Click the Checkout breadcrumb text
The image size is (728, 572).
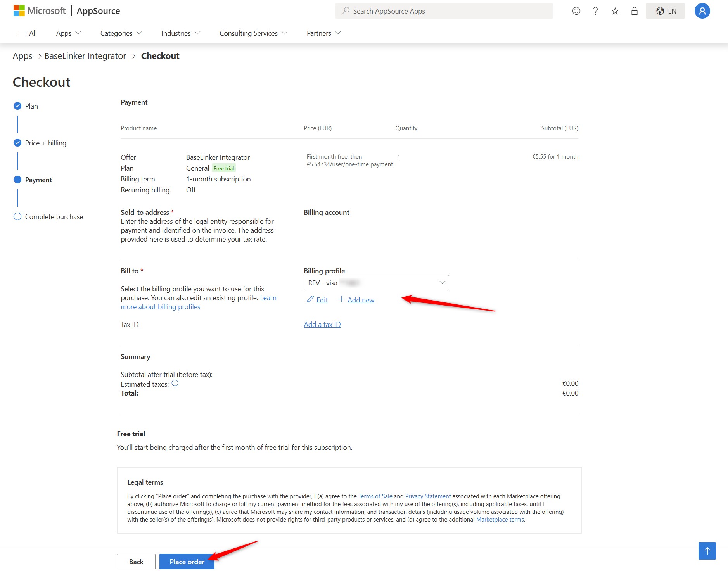tap(160, 56)
